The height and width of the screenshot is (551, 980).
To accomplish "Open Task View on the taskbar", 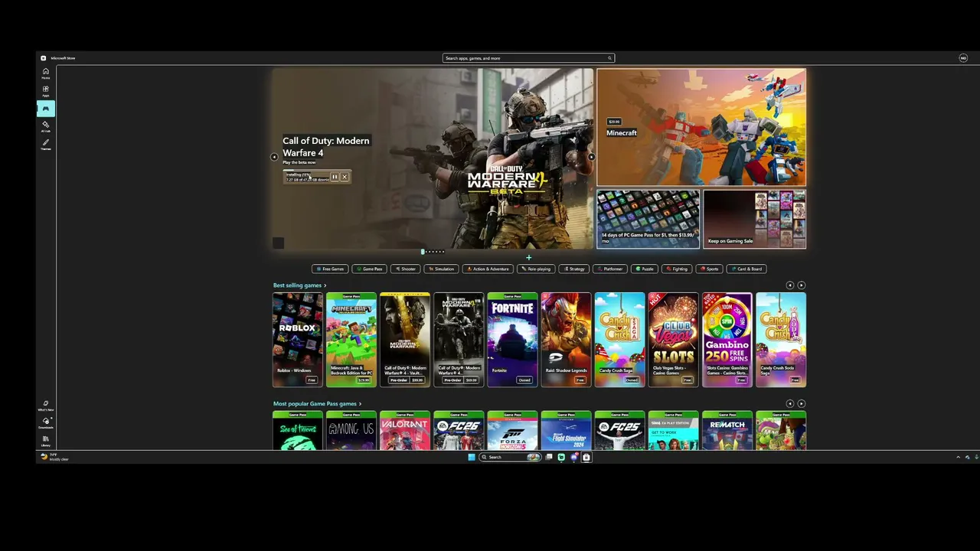I will pos(549,457).
